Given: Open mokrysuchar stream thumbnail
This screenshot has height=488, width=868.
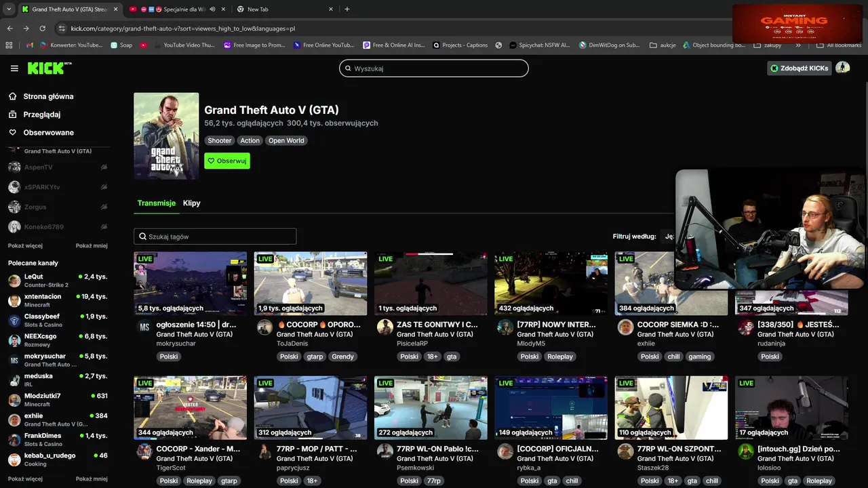Looking at the screenshot, I should point(190,283).
